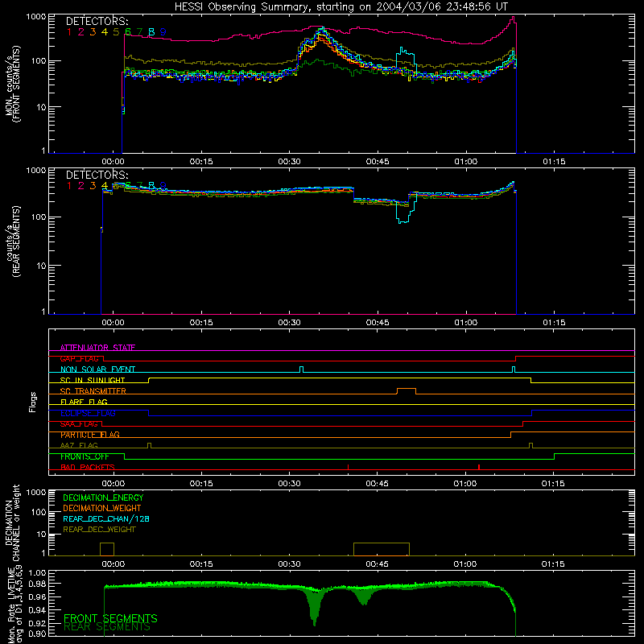644x644 pixels.
Task: Click 0.98 value on livetime axis
Action: click(37, 584)
